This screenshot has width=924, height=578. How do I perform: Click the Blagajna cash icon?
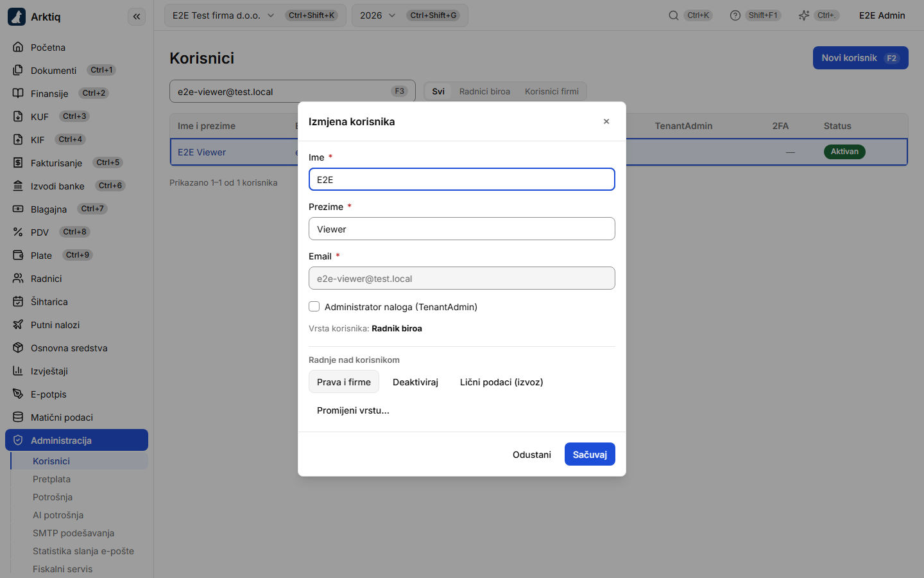click(x=18, y=209)
